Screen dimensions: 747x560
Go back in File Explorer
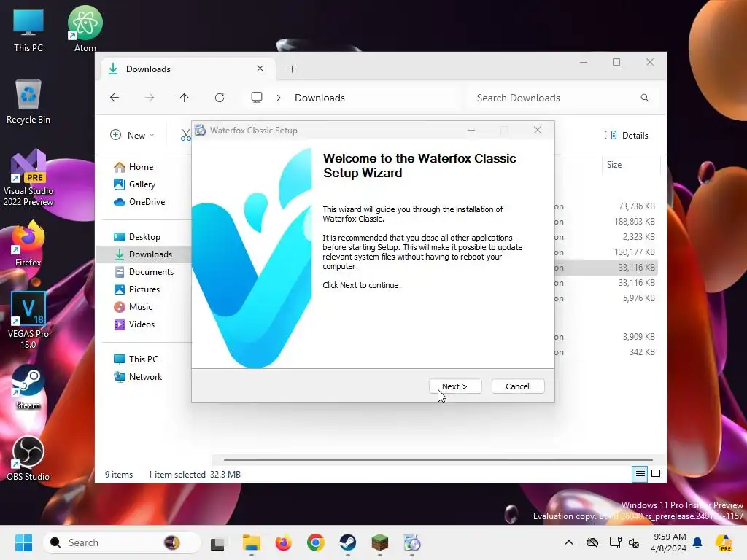pos(115,98)
